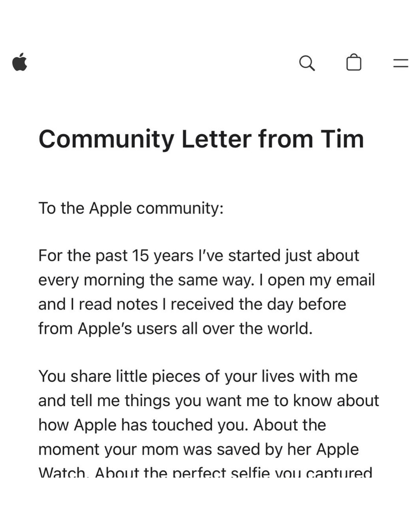Open the shopping bag icon
Image resolution: width=420 pixels, height=525 pixels.
coord(353,62)
